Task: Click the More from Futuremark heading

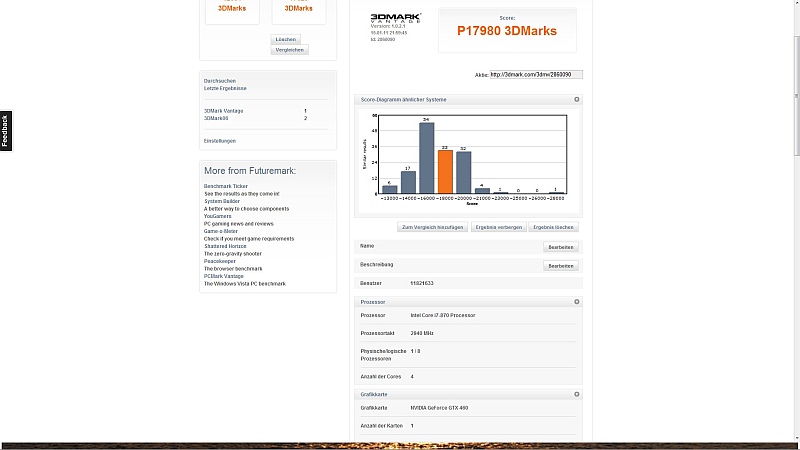Action: coord(249,171)
